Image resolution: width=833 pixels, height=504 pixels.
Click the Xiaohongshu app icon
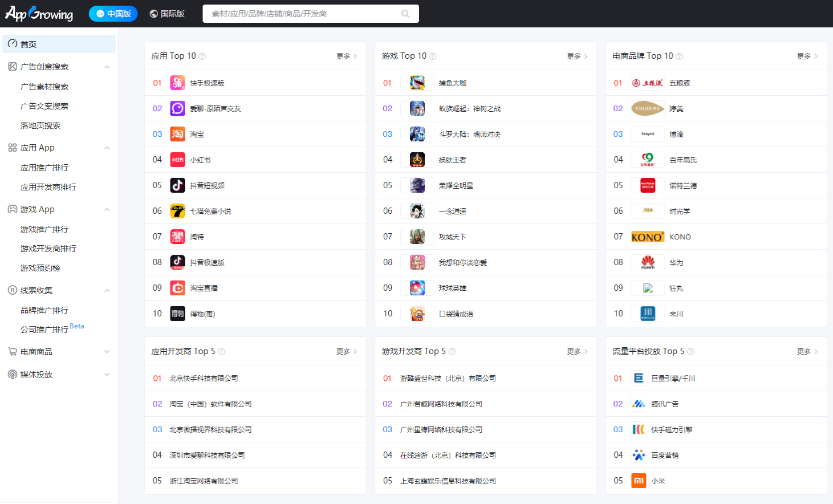click(177, 160)
